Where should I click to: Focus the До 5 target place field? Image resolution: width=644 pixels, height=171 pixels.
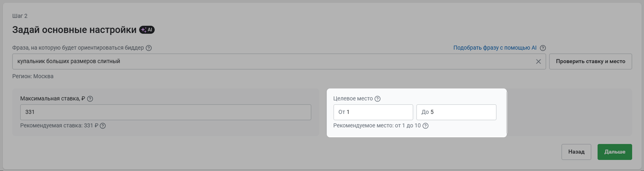coord(456,112)
